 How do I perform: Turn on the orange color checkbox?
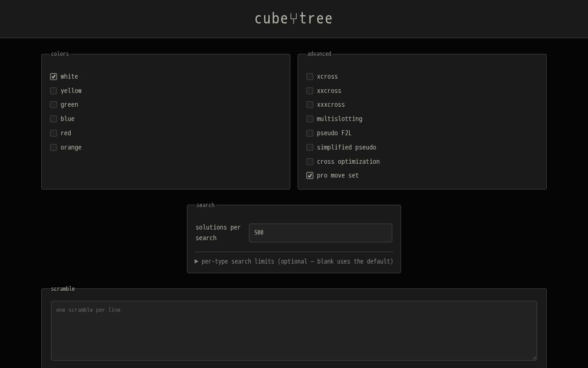[54, 147]
